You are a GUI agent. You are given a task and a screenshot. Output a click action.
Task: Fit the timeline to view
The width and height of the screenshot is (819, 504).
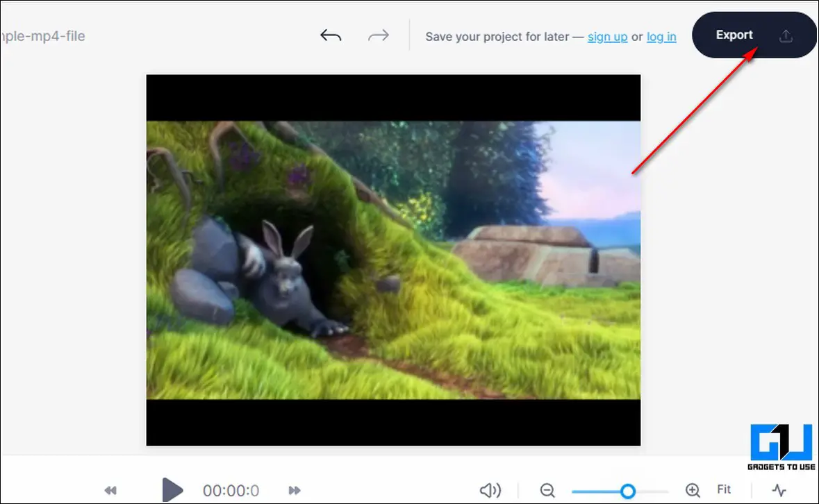point(724,489)
